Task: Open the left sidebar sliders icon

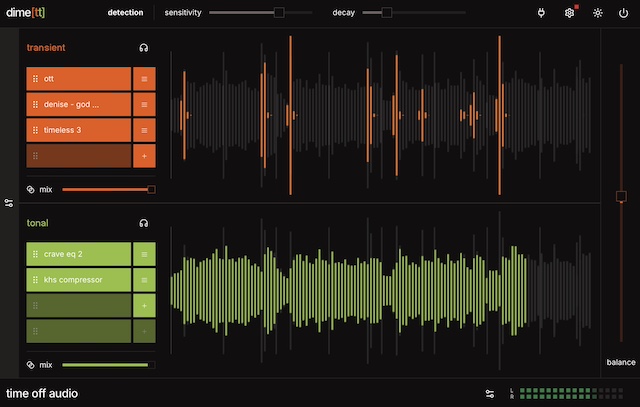Action: click(9, 203)
